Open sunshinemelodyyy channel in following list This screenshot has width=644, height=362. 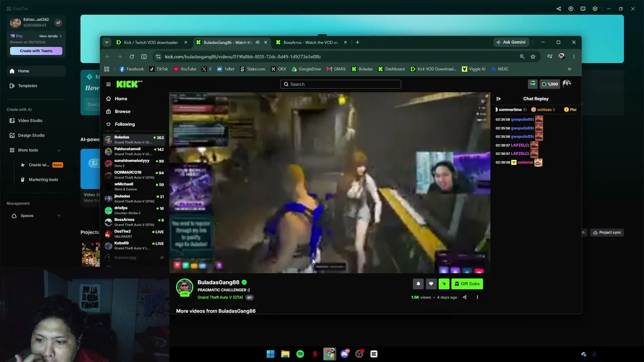click(134, 163)
